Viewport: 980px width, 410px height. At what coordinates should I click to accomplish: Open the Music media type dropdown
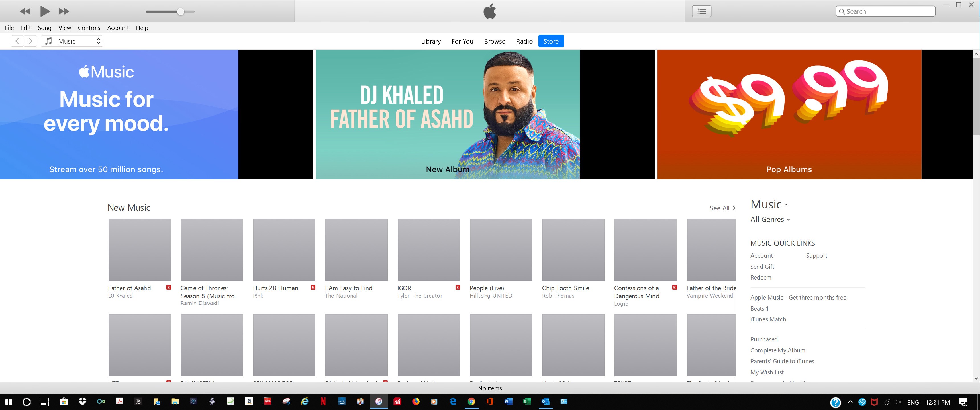(72, 41)
